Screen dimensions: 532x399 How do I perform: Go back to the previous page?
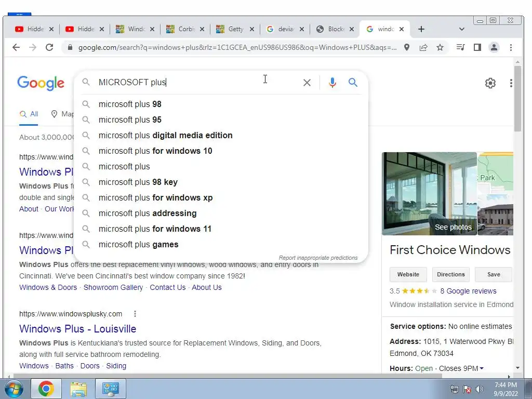coord(16,47)
